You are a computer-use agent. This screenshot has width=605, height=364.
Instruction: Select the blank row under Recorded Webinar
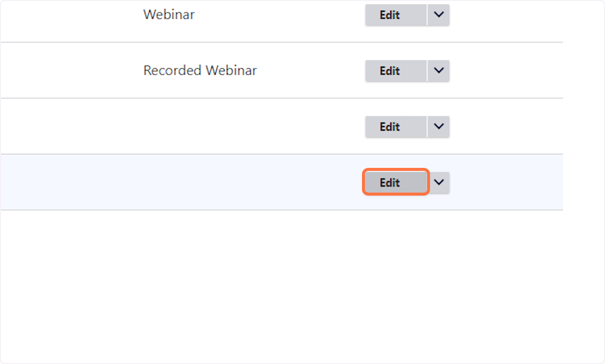pos(281,127)
